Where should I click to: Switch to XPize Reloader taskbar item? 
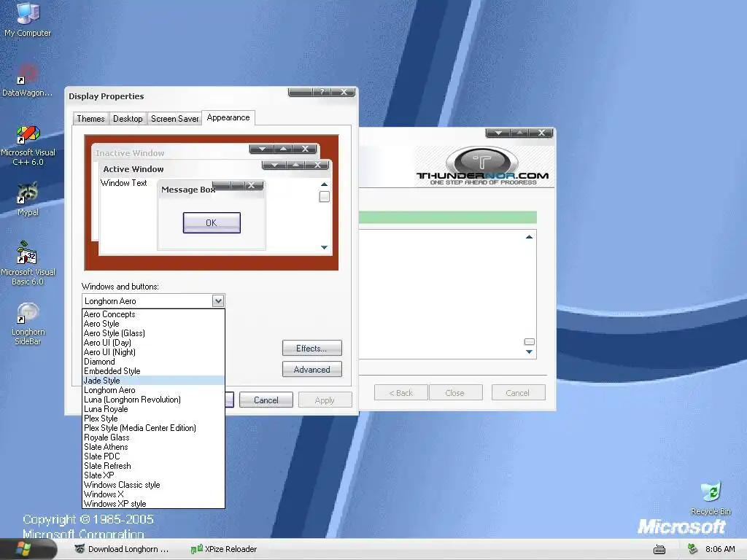click(x=224, y=549)
